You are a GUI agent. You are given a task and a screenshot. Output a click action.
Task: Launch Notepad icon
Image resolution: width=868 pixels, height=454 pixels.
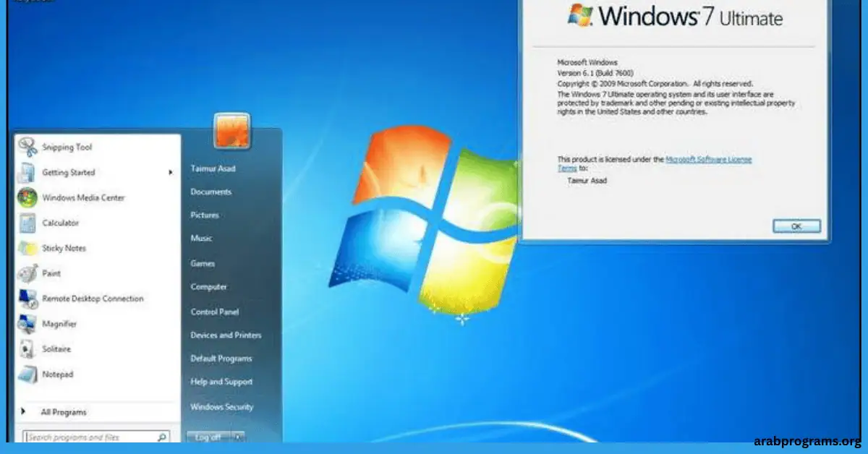coord(27,374)
